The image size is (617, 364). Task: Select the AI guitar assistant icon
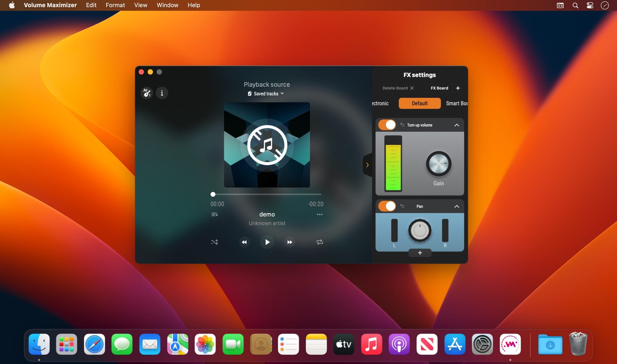point(147,93)
